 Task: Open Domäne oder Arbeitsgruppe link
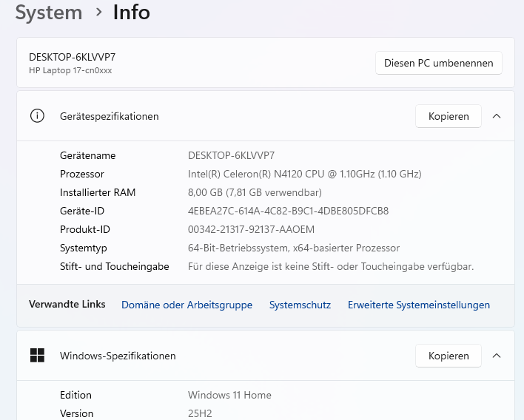[x=187, y=305]
